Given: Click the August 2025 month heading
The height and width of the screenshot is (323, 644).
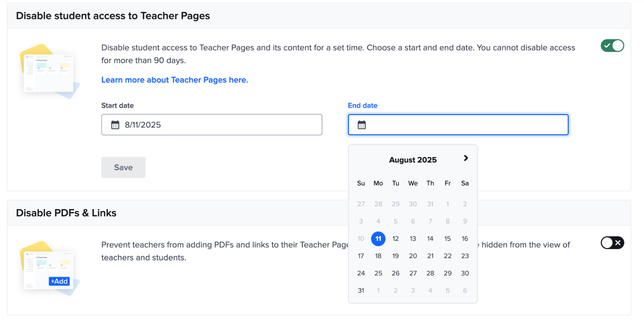Looking at the screenshot, I should [413, 160].
